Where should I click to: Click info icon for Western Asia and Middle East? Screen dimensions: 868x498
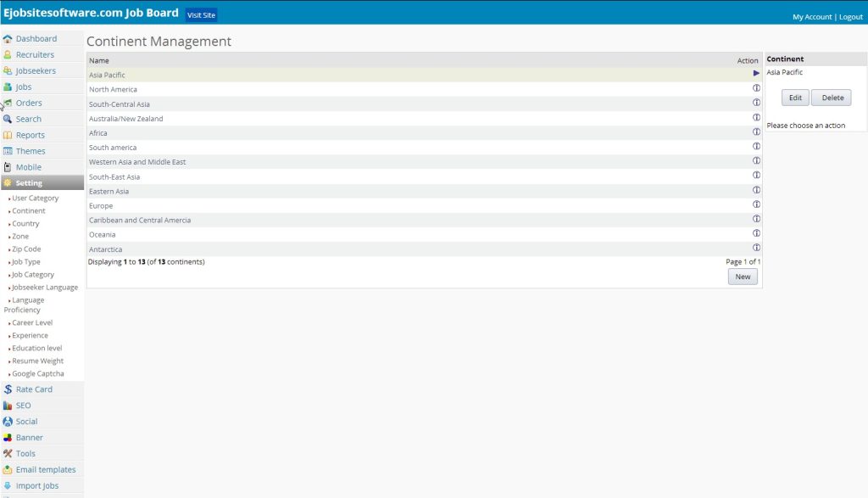pyautogui.click(x=756, y=160)
